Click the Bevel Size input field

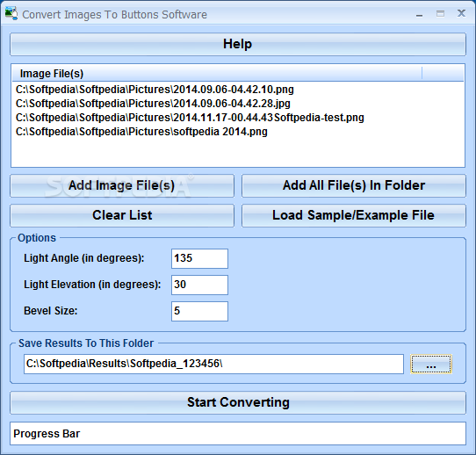(x=199, y=311)
